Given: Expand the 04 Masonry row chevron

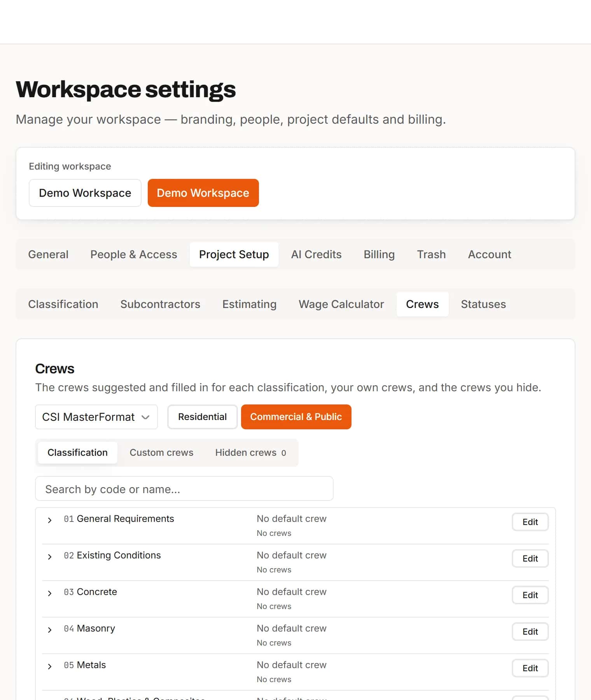Looking at the screenshot, I should (x=49, y=630).
